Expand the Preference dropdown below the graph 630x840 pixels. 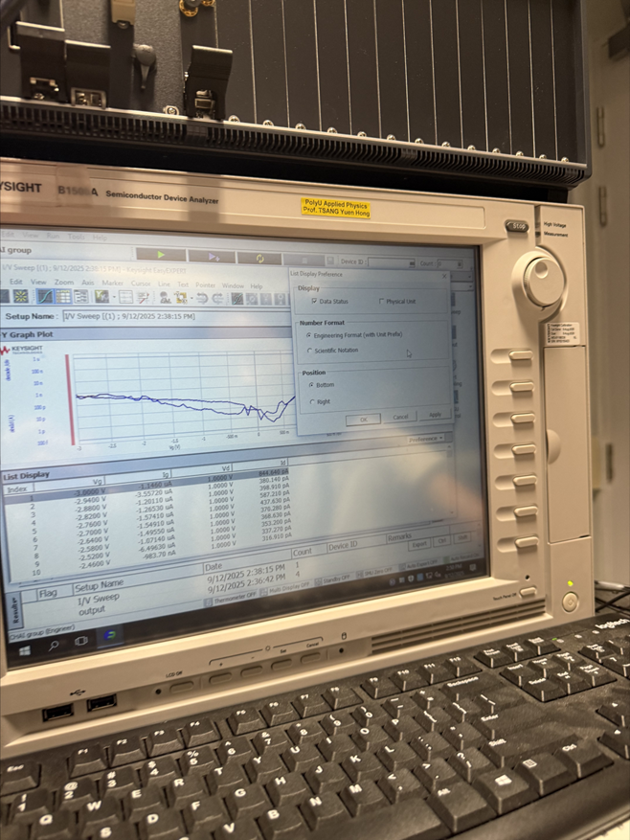tap(426, 438)
